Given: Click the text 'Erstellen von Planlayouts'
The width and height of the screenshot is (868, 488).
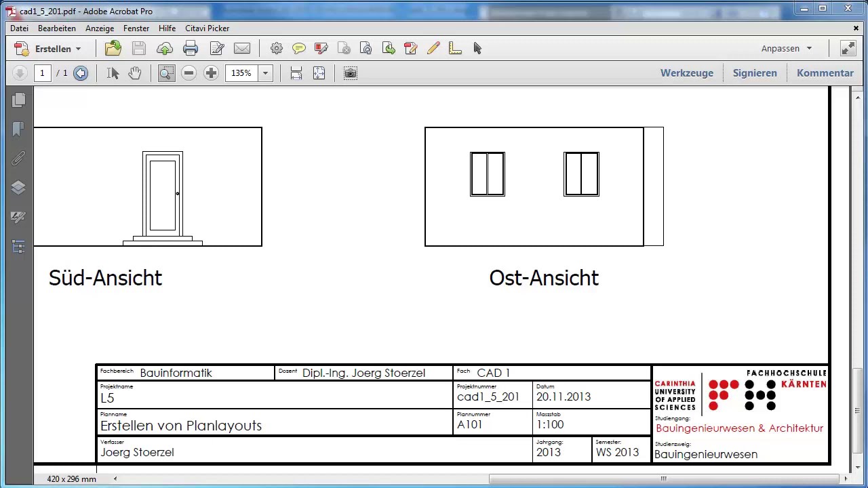Looking at the screenshot, I should coord(181,426).
